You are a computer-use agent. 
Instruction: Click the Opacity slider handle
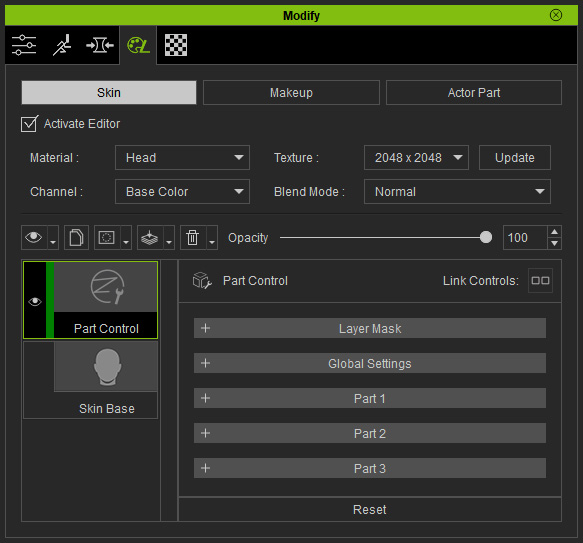coord(486,237)
